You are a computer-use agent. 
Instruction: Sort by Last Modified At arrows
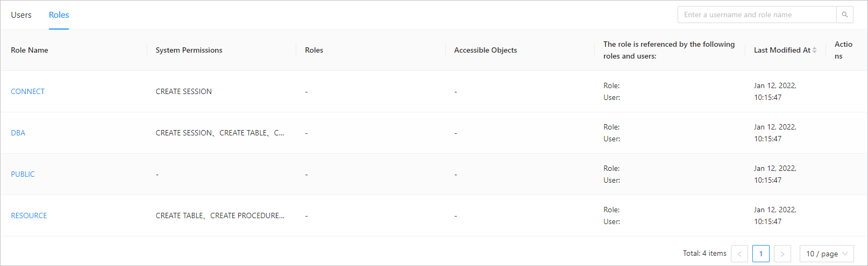coord(815,50)
